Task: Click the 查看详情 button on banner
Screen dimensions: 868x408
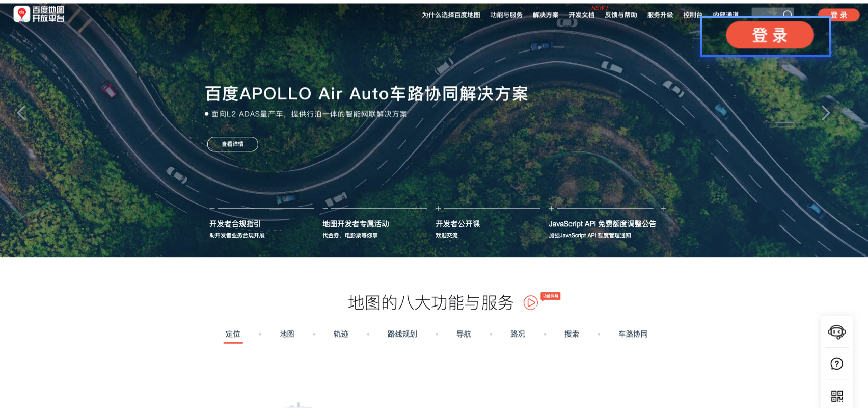Action: click(x=232, y=144)
